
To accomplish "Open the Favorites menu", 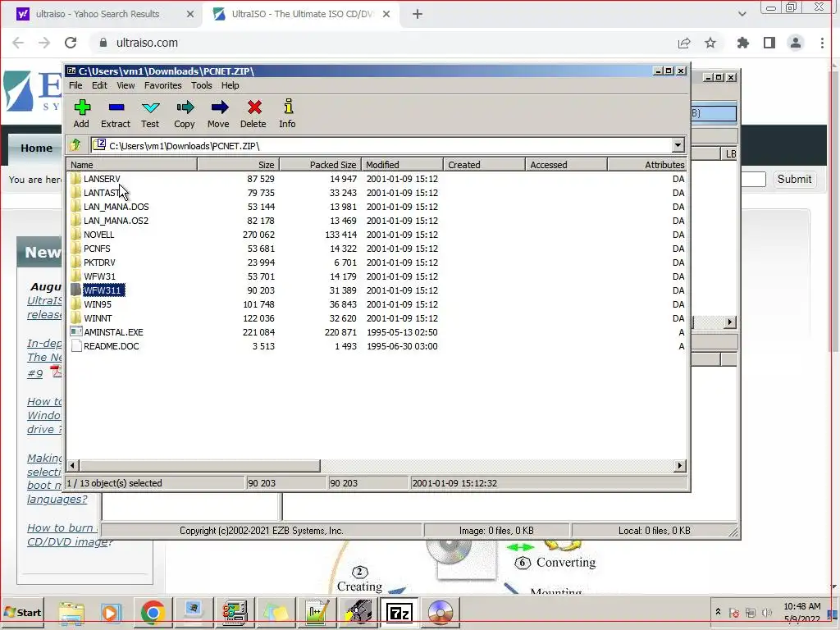I will pyautogui.click(x=163, y=85).
